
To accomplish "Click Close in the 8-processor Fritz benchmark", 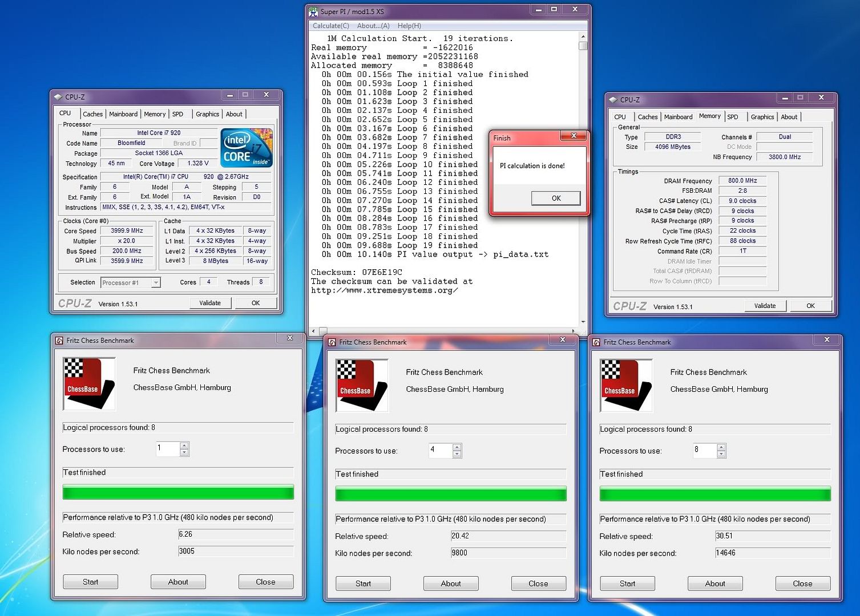I will pyautogui.click(x=803, y=583).
